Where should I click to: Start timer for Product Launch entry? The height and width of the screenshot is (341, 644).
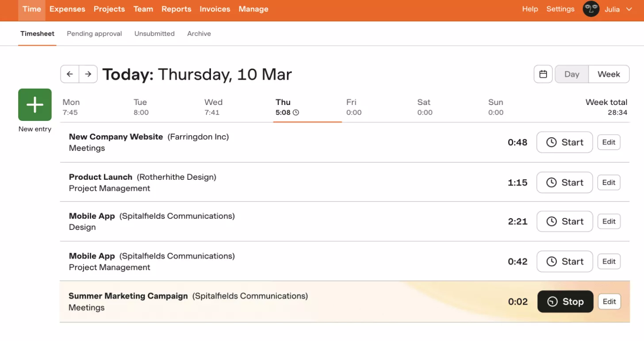[x=564, y=182]
